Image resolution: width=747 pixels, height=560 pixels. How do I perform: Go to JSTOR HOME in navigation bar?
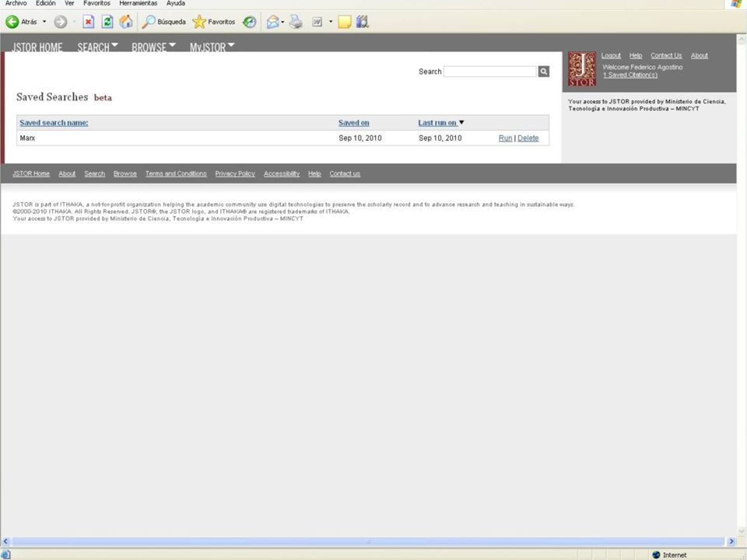pyautogui.click(x=37, y=47)
